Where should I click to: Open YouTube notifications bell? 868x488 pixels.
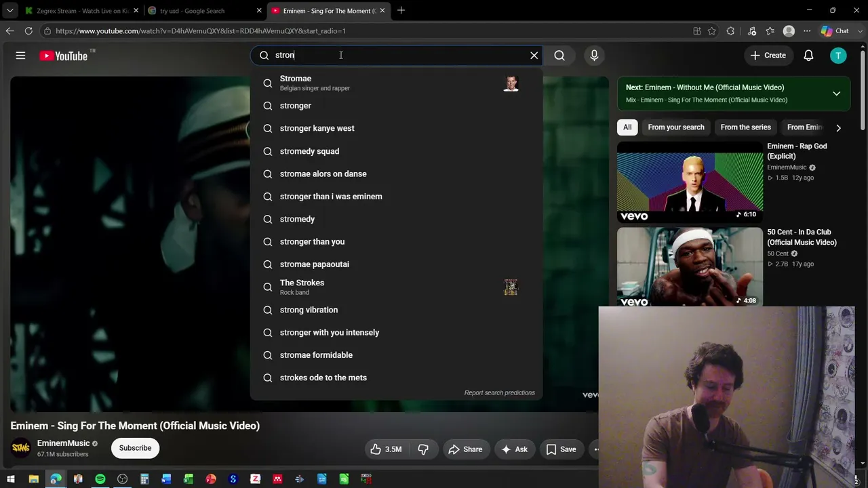pyautogui.click(x=808, y=56)
